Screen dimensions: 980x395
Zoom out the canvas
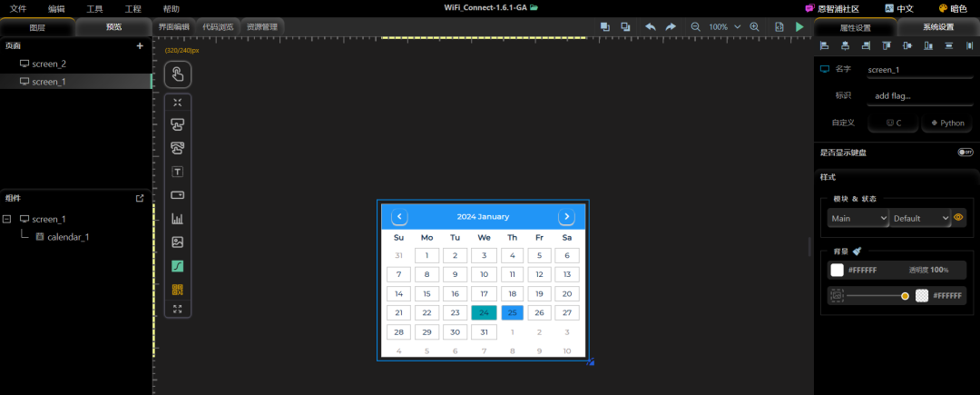(x=696, y=27)
